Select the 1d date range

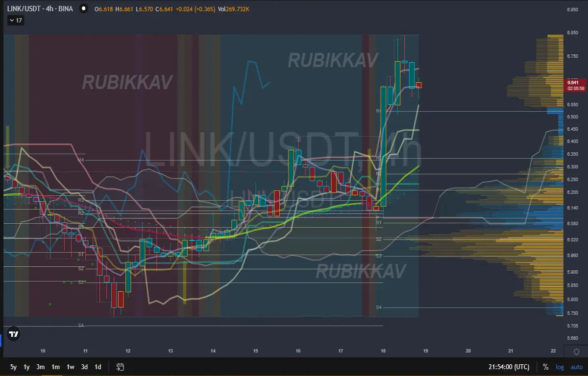pyautogui.click(x=98, y=367)
